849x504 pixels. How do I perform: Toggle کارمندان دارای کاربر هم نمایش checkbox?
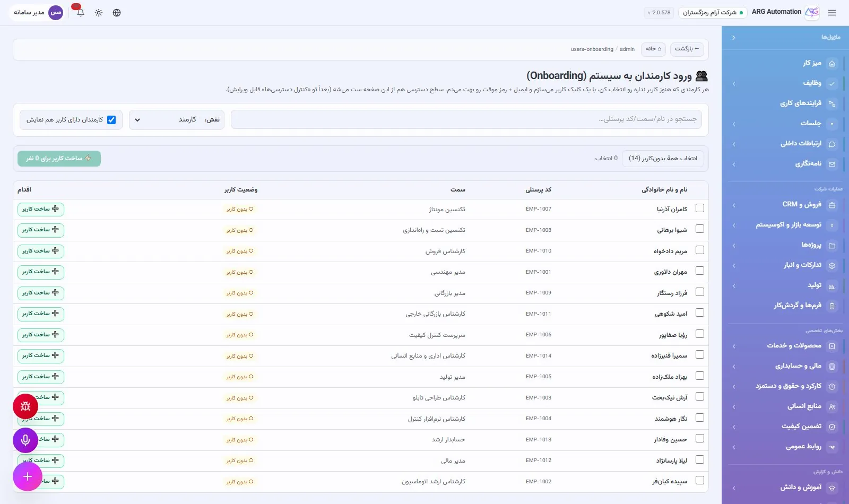pos(111,120)
